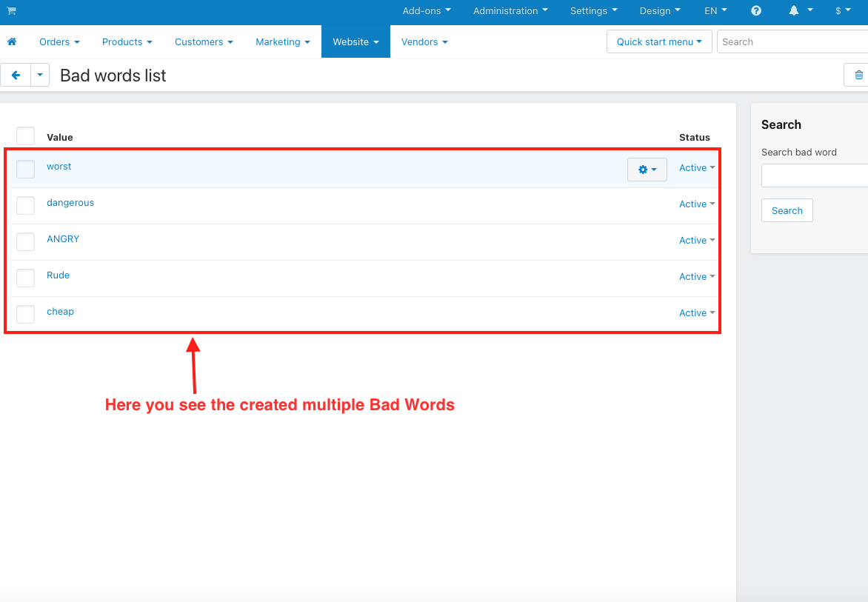
Task: Open the cheap bad word link
Action: point(60,311)
